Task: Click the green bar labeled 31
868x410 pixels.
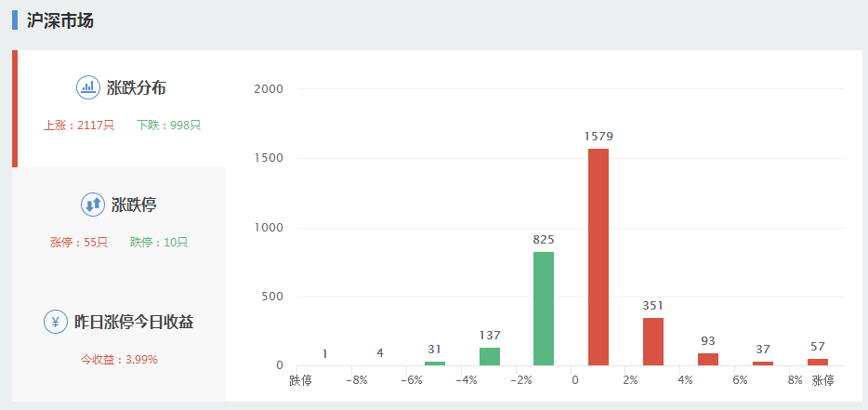Action: (x=435, y=364)
